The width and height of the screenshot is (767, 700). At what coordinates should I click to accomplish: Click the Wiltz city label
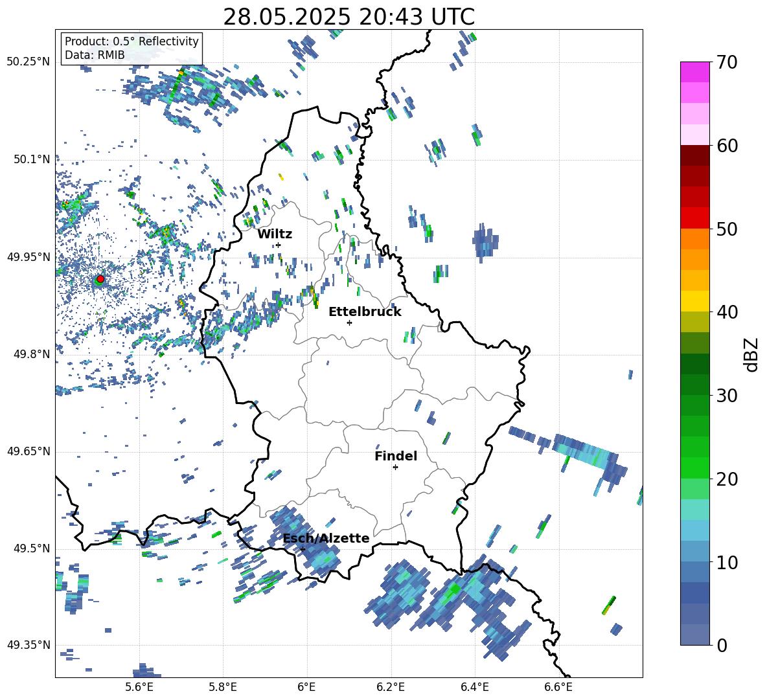[275, 234]
